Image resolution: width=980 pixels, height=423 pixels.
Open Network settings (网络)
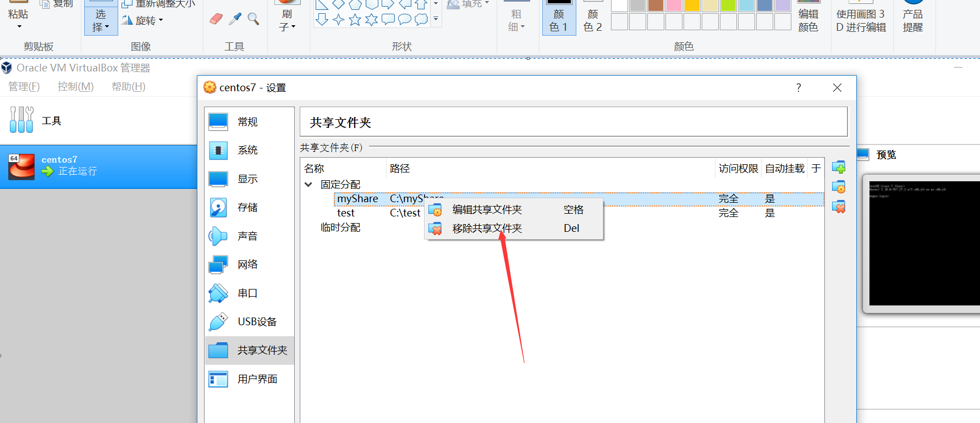(250, 264)
